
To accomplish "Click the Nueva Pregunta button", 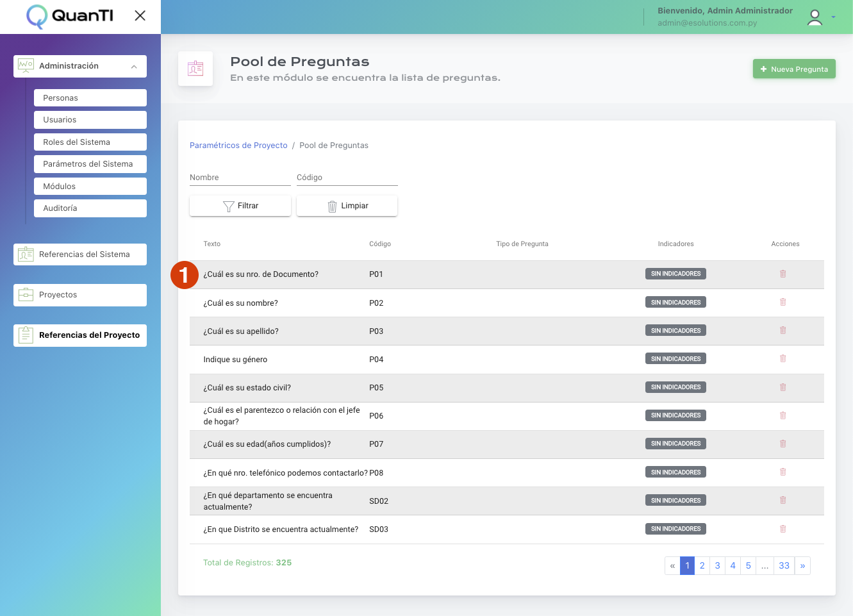I will click(794, 69).
